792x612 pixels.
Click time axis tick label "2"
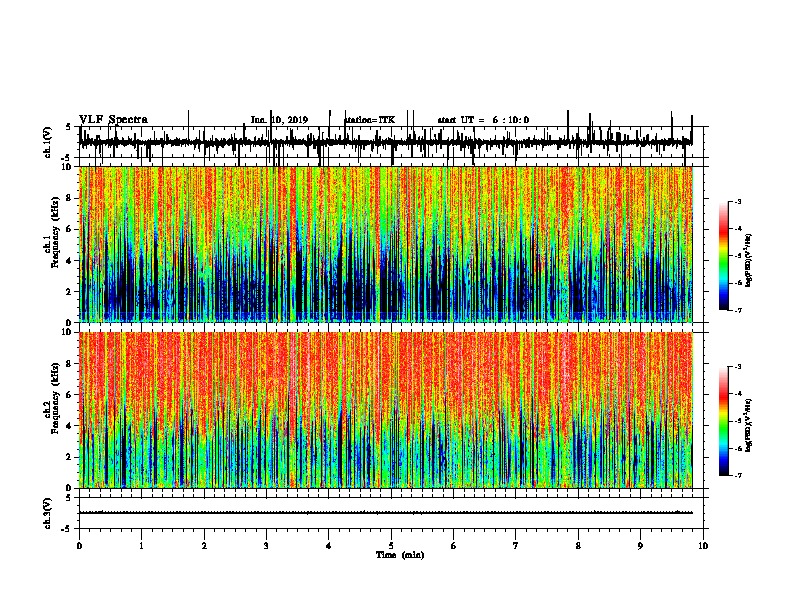pos(204,546)
